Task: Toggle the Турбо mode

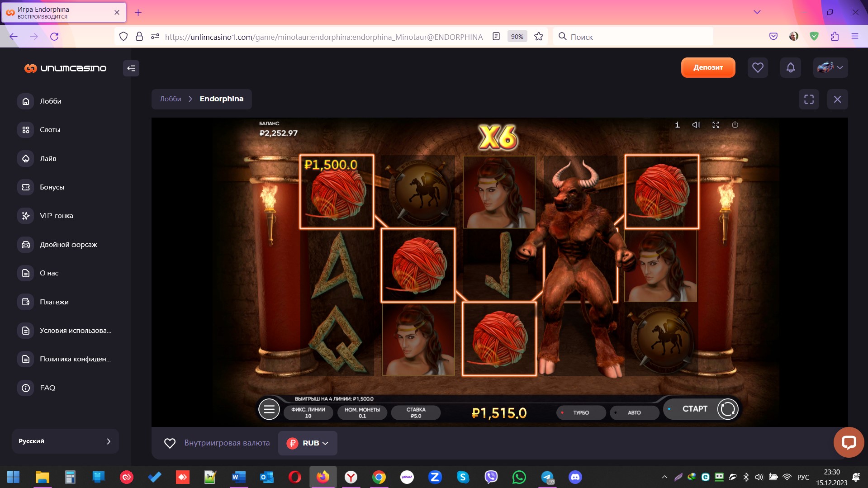Action: click(581, 412)
